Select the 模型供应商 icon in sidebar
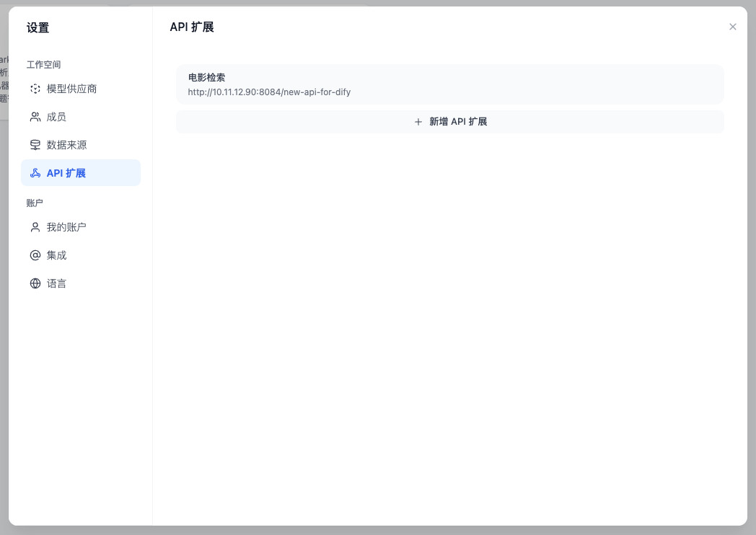Screen dimensions: 756x535 click(35, 89)
